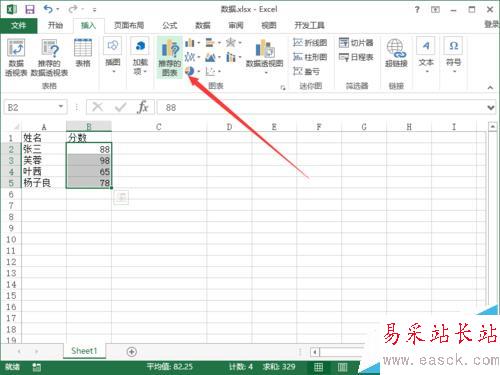Insert a Hyperlink (超链接)
The height and width of the screenshot is (375, 500).
tap(396, 53)
